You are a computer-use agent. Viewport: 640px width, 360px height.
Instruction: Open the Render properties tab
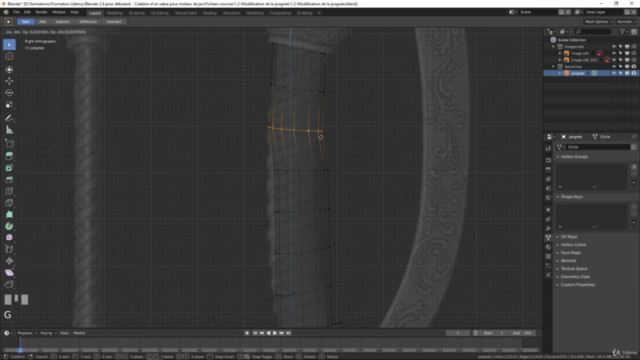(548, 160)
